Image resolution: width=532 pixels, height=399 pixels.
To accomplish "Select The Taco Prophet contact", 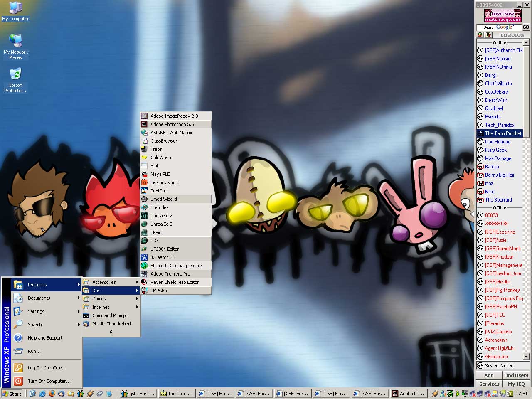I will coord(499,133).
